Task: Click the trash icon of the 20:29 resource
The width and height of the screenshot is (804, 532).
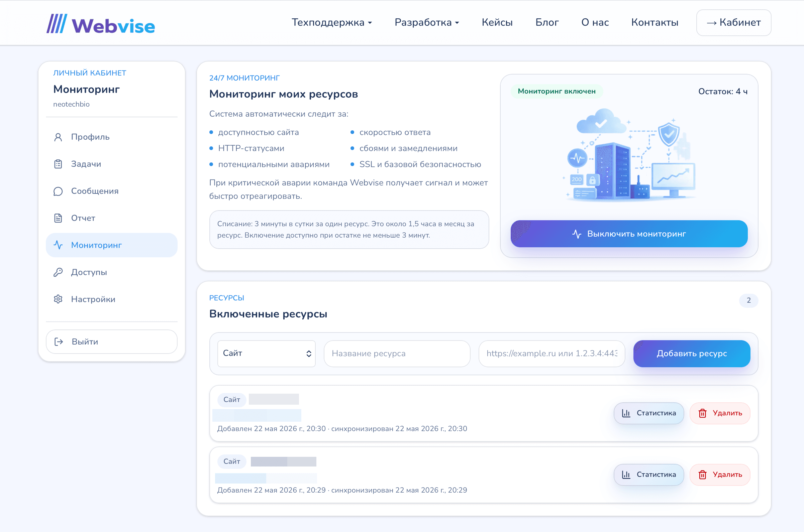Action: tap(702, 475)
